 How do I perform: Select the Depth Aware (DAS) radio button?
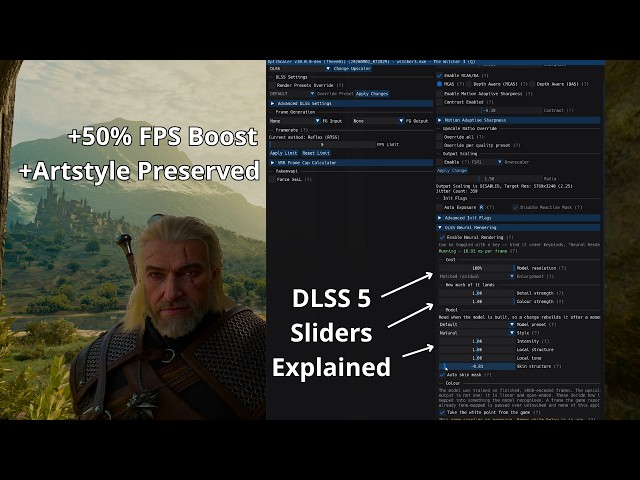click(532, 84)
